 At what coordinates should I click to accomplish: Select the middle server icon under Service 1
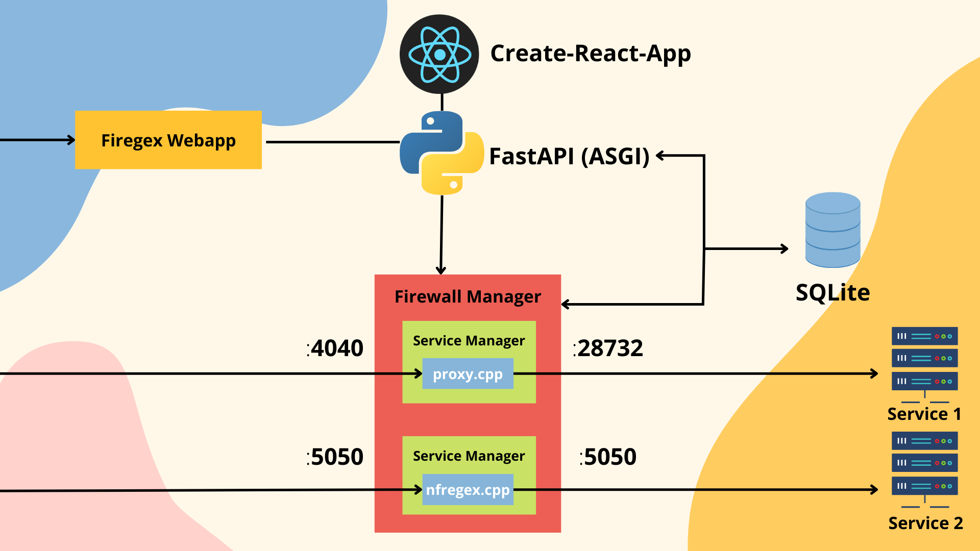coord(924,358)
